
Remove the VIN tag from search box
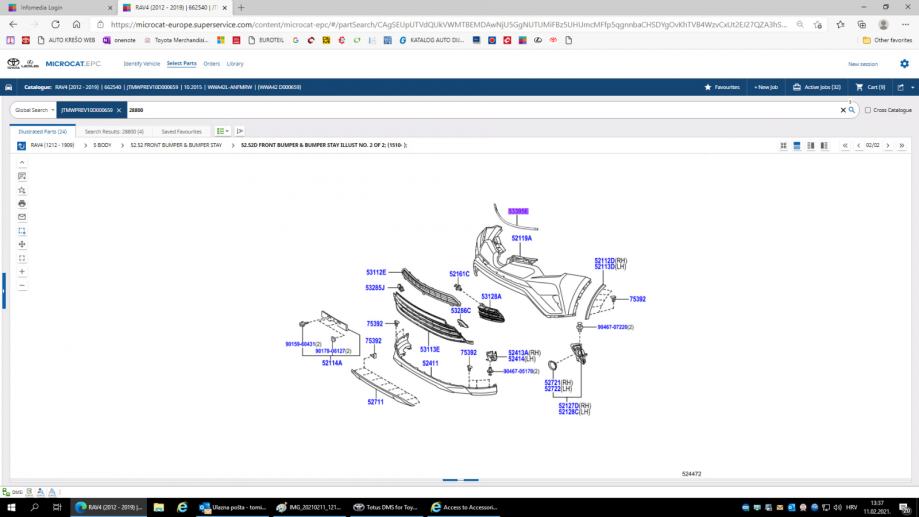[x=119, y=110]
